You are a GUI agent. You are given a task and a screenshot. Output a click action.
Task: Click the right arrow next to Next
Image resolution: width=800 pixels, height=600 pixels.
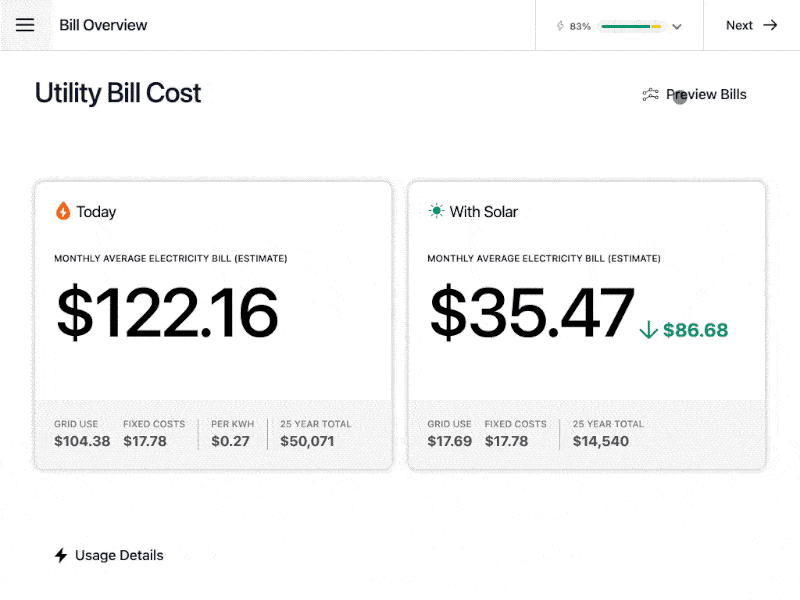(x=770, y=25)
